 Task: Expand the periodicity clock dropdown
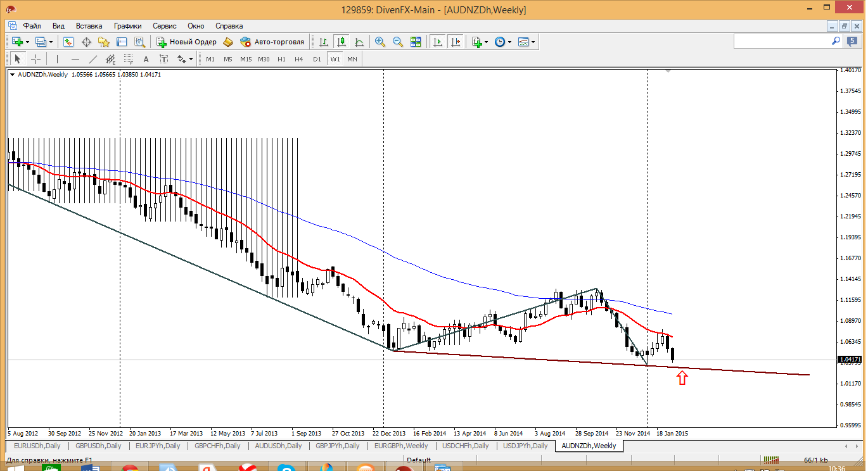502,42
